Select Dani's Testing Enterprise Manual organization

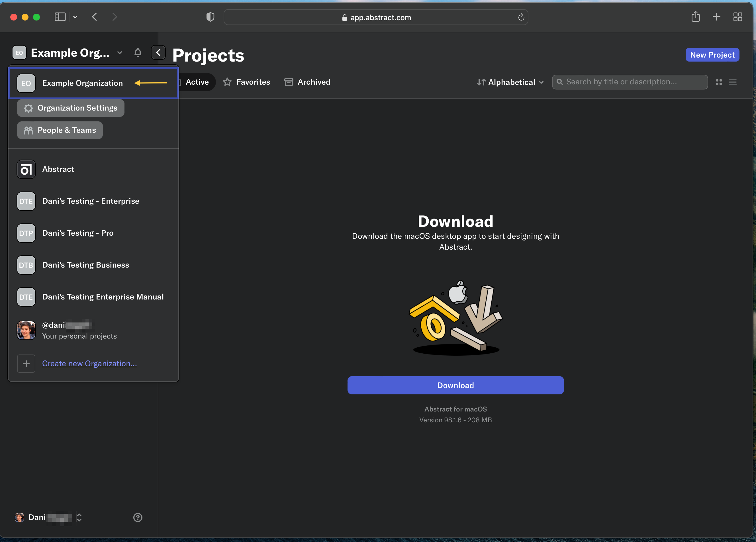tap(93, 297)
